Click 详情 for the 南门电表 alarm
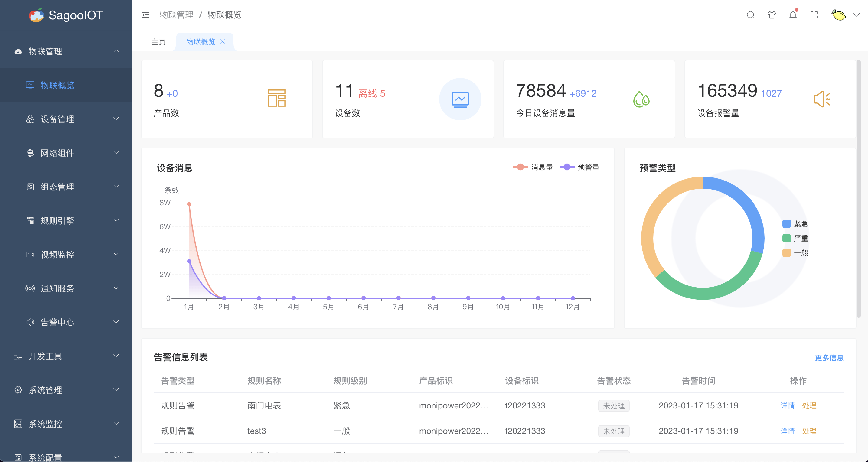 787,405
